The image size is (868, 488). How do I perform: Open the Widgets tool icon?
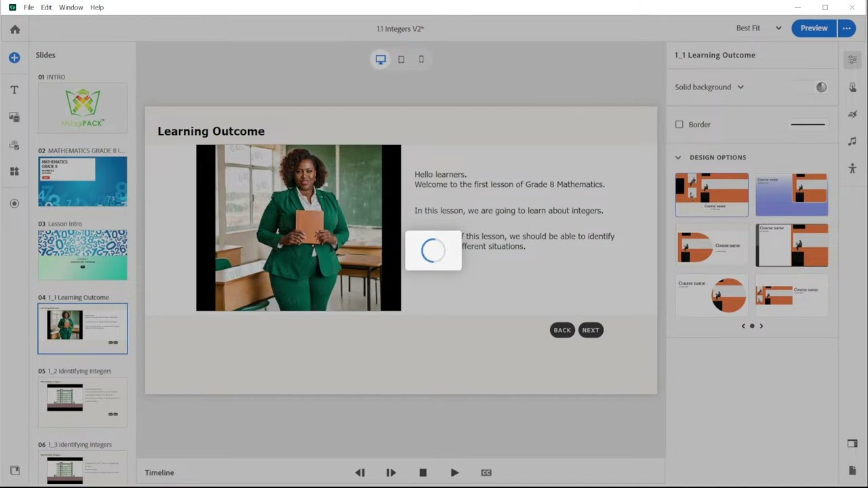(x=14, y=171)
